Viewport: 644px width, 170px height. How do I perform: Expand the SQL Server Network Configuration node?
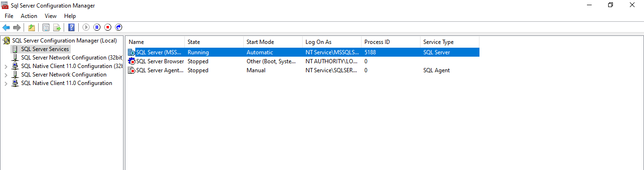coord(6,75)
